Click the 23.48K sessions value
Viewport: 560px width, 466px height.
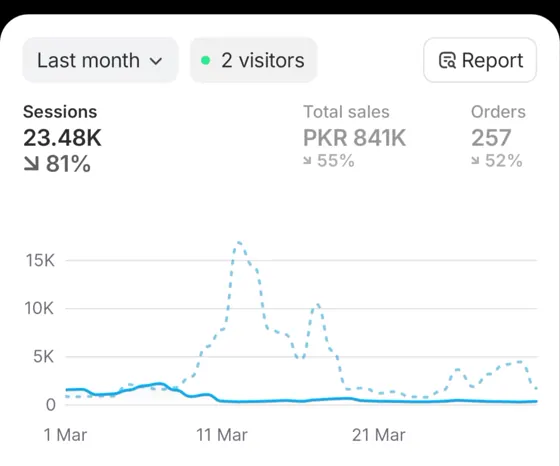point(62,138)
